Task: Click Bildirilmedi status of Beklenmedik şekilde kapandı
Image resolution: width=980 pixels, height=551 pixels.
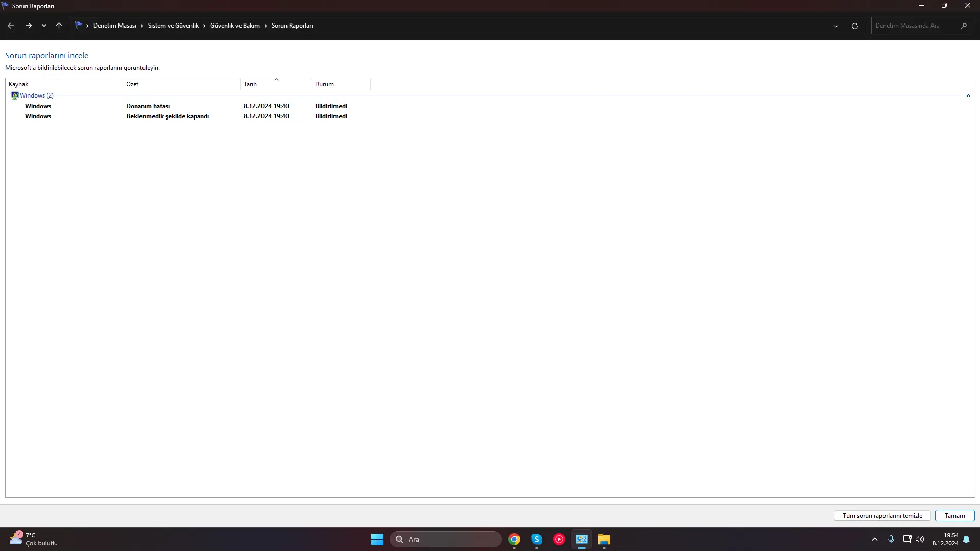Action: tap(331, 116)
